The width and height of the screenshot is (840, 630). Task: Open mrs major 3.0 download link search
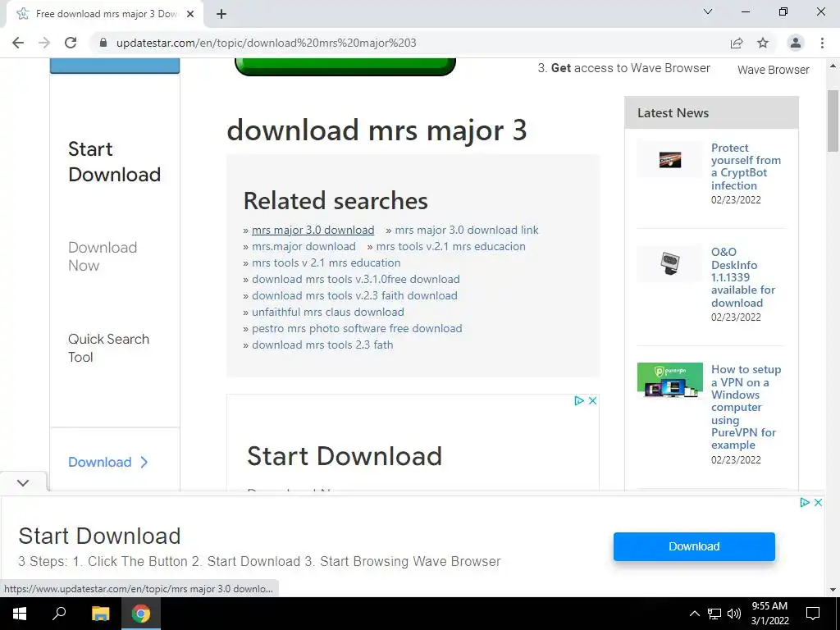pos(467,230)
